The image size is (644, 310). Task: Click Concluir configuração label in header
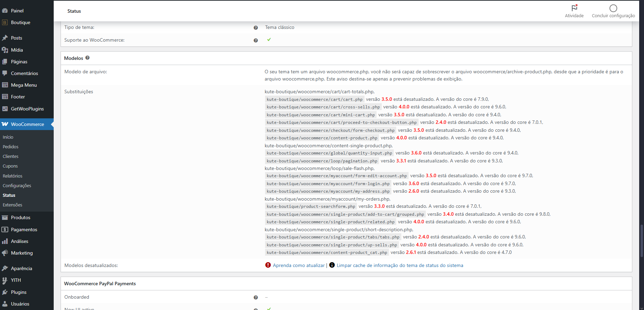tap(613, 16)
